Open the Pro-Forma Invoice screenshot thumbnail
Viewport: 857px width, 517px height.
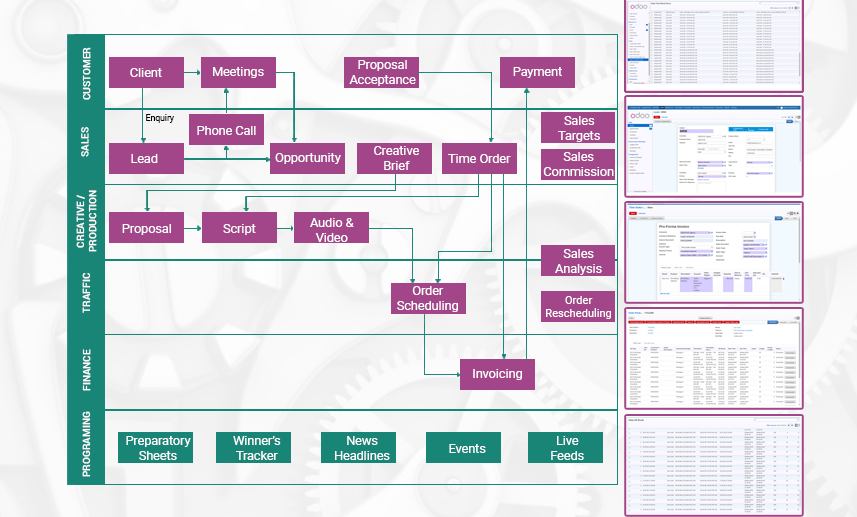pyautogui.click(x=714, y=252)
